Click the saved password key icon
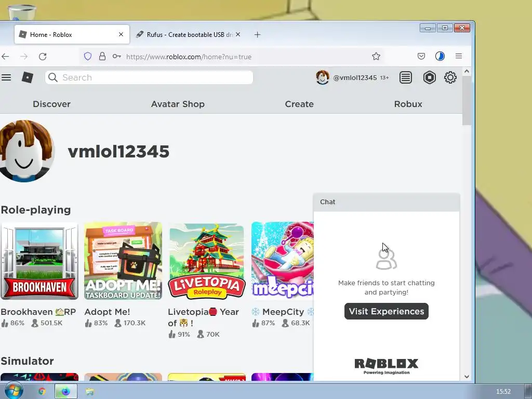Image resolution: width=532 pixels, height=399 pixels. click(117, 56)
